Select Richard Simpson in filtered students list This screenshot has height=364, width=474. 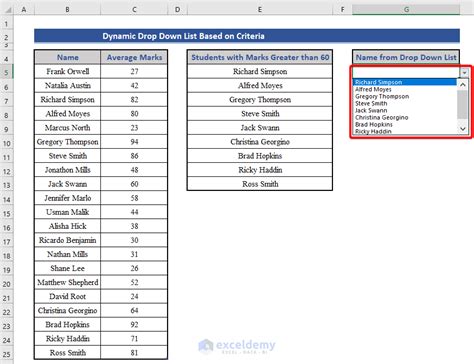pyautogui.click(x=260, y=71)
